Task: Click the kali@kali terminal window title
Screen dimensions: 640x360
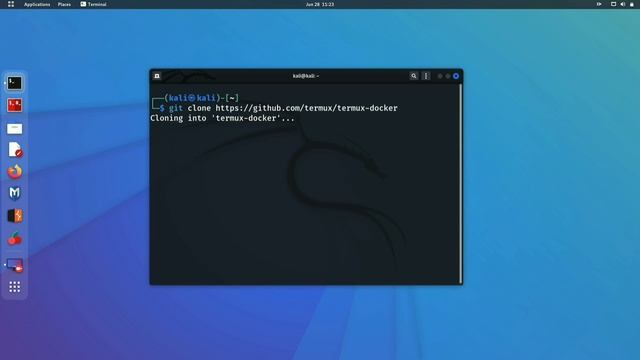Action: click(306, 76)
